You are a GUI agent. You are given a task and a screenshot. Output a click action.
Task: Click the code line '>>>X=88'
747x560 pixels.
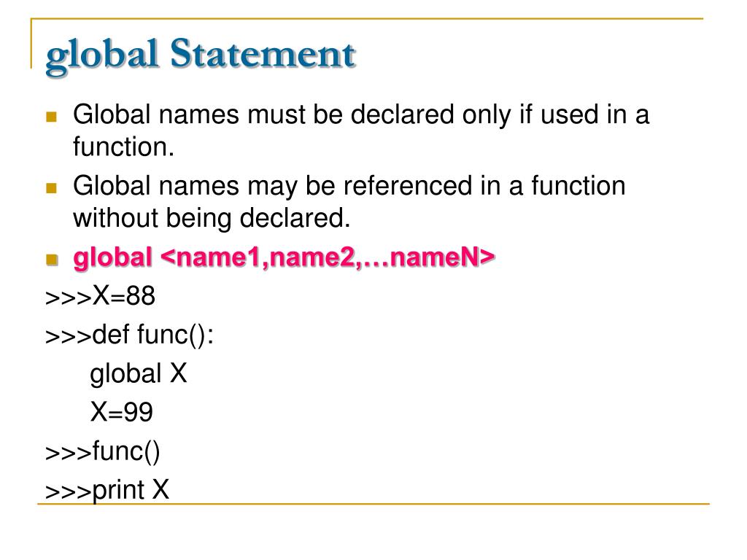click(100, 296)
